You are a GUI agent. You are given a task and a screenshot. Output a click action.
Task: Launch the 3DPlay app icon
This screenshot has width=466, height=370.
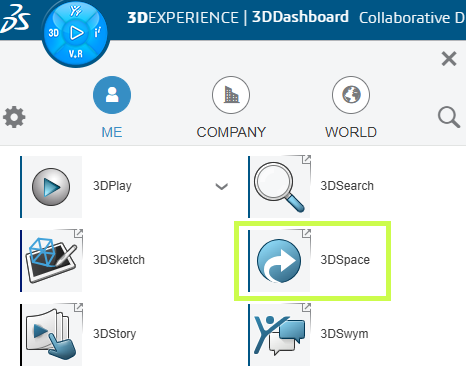51,187
